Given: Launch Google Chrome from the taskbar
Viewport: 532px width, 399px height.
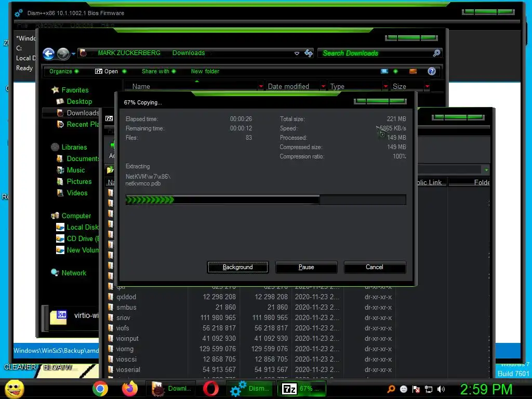Looking at the screenshot, I should coord(100,389).
